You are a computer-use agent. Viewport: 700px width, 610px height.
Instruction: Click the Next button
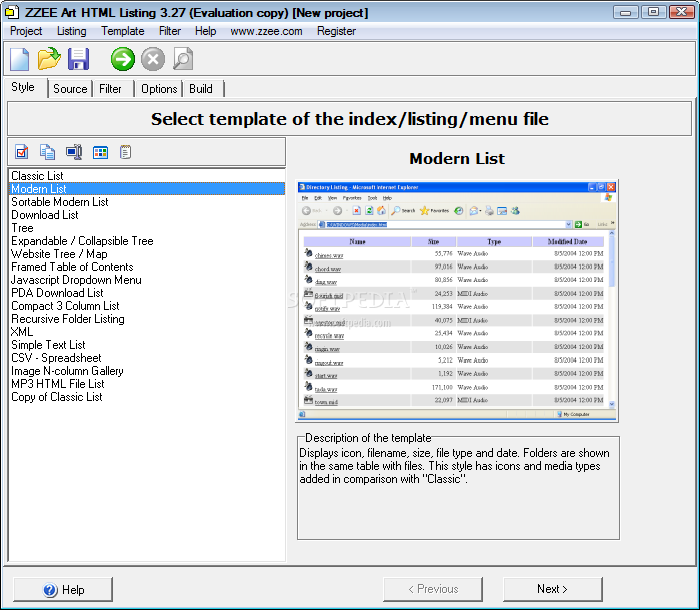coord(552,589)
